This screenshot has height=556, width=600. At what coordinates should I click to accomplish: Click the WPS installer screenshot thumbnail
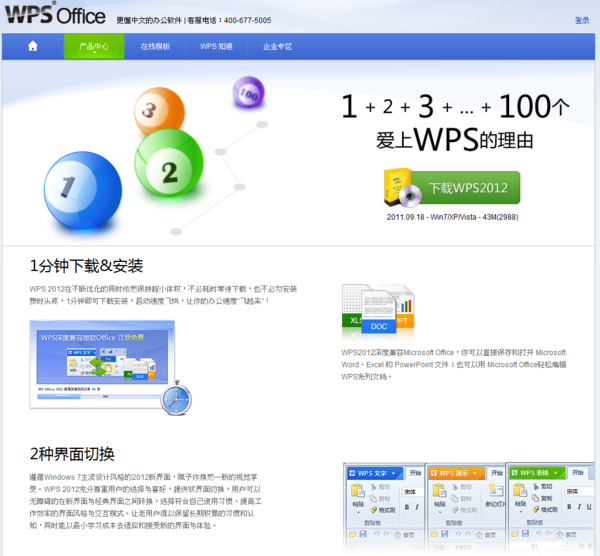(102, 364)
